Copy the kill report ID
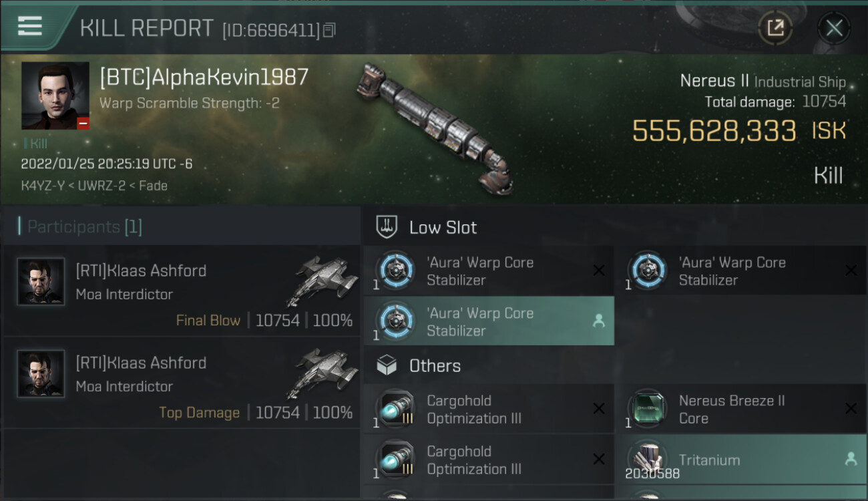 click(329, 30)
